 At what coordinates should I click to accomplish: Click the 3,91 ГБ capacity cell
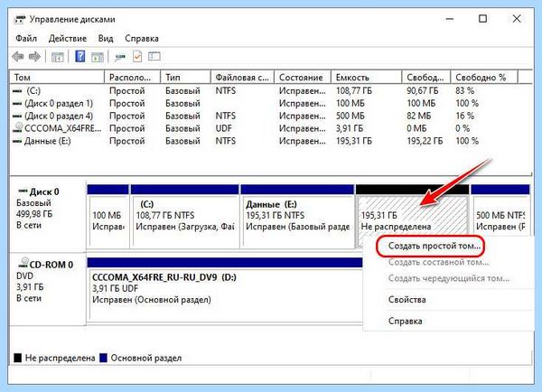click(x=350, y=128)
